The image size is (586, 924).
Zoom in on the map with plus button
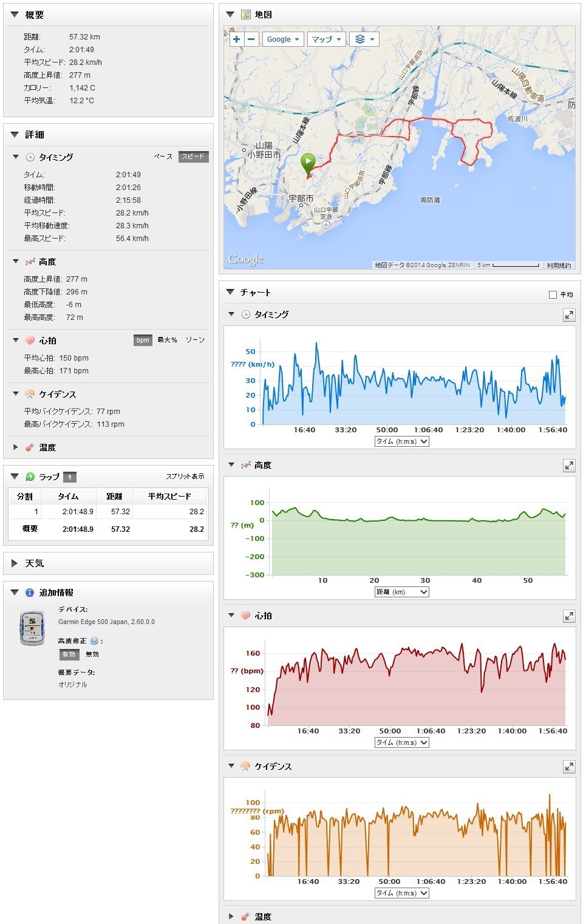(x=236, y=39)
